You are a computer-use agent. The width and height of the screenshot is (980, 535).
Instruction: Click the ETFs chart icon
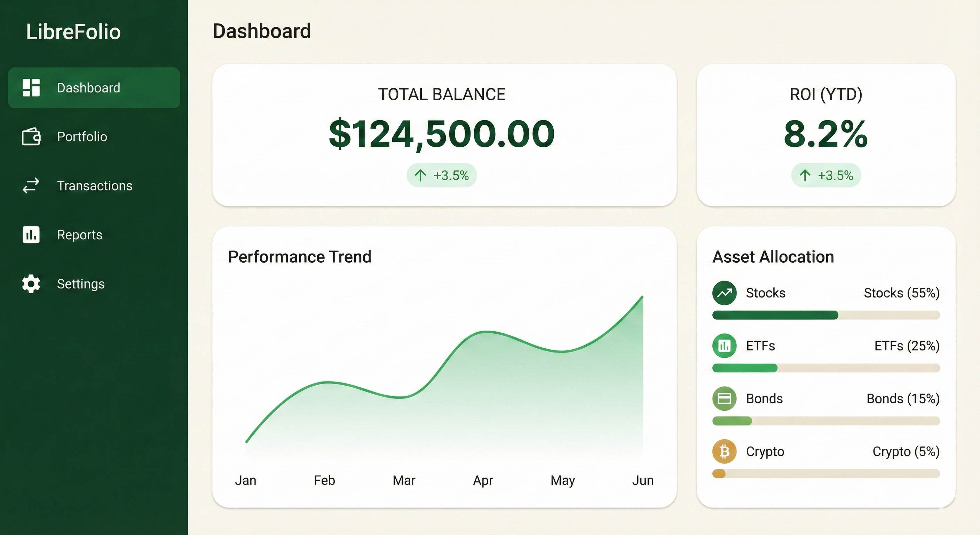724,346
